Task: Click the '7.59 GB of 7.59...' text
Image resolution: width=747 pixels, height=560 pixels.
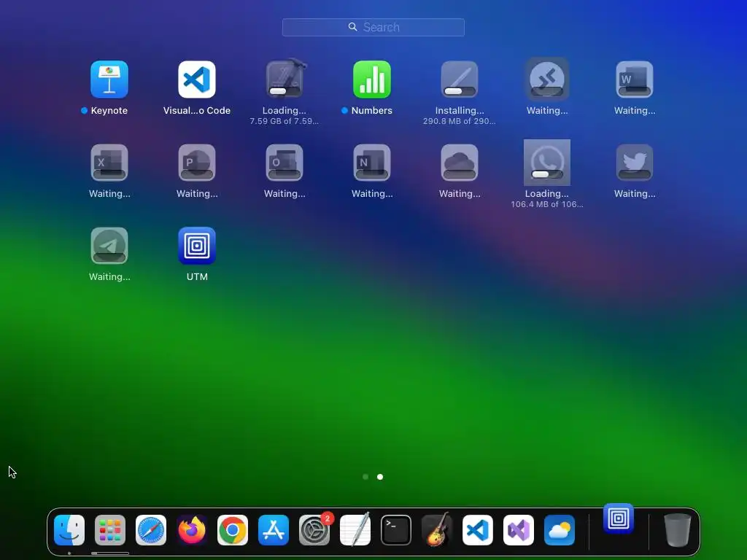Action: click(x=285, y=121)
